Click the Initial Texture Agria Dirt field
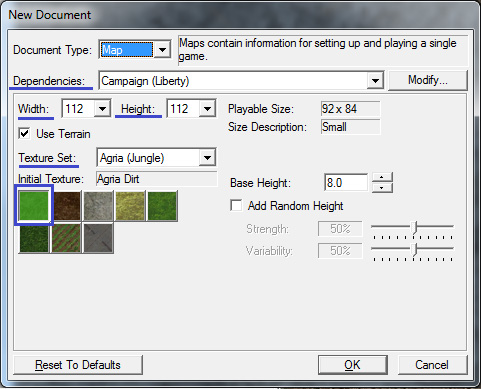Image resolution: width=481 pixels, height=389 pixels. tap(156, 179)
